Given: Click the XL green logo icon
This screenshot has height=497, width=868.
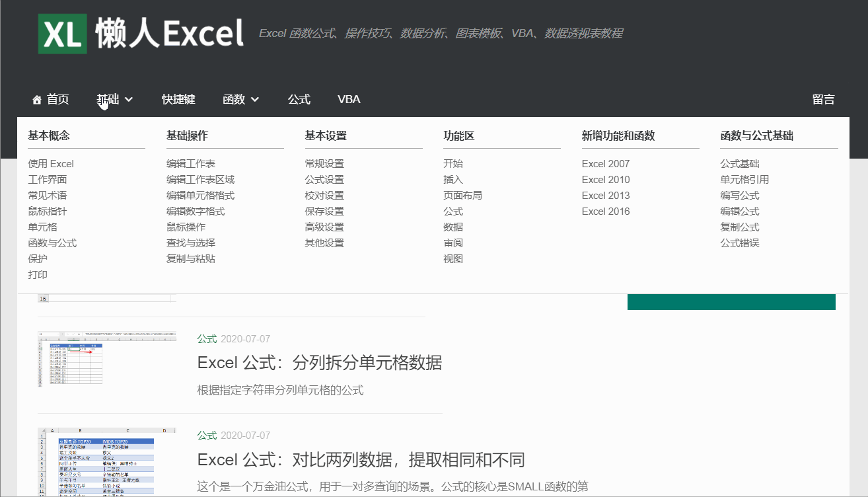Looking at the screenshot, I should pyautogui.click(x=63, y=33).
